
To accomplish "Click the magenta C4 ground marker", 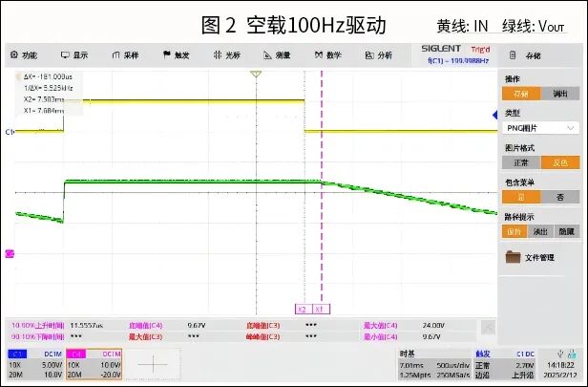I will 10,254.
